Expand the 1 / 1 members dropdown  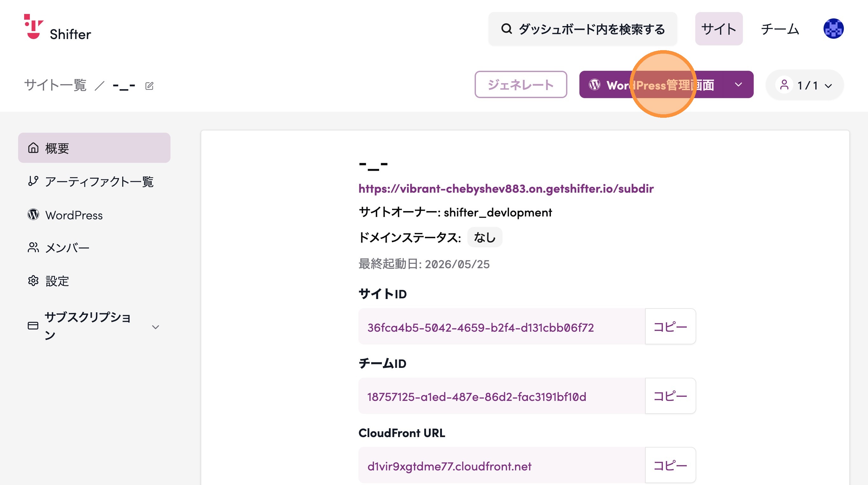pos(805,85)
